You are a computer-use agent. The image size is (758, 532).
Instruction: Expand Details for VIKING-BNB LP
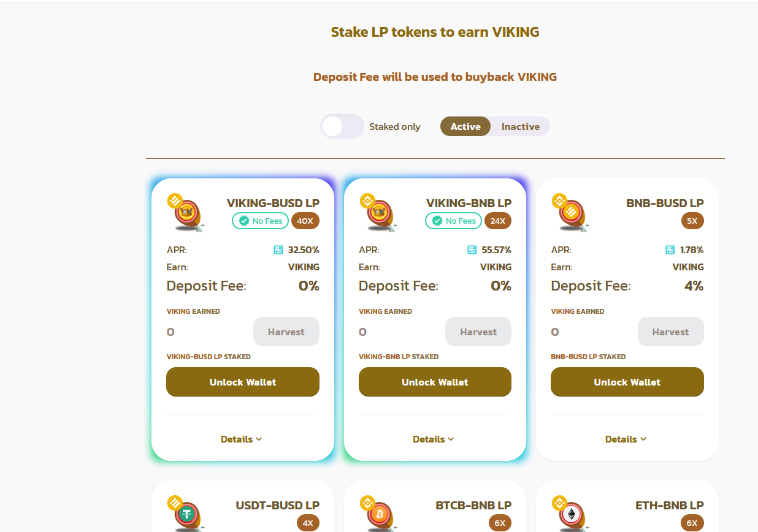[x=434, y=439]
